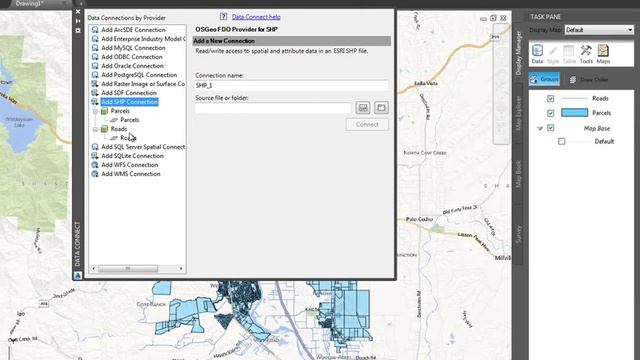Click the file browse icon for source
This screenshot has width=640, height=360.
tap(363, 107)
